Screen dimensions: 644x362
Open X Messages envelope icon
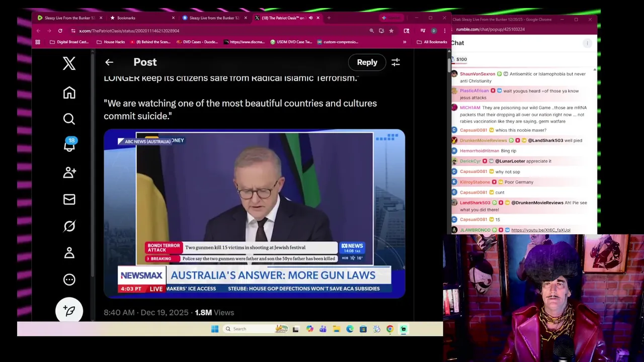[69, 200]
